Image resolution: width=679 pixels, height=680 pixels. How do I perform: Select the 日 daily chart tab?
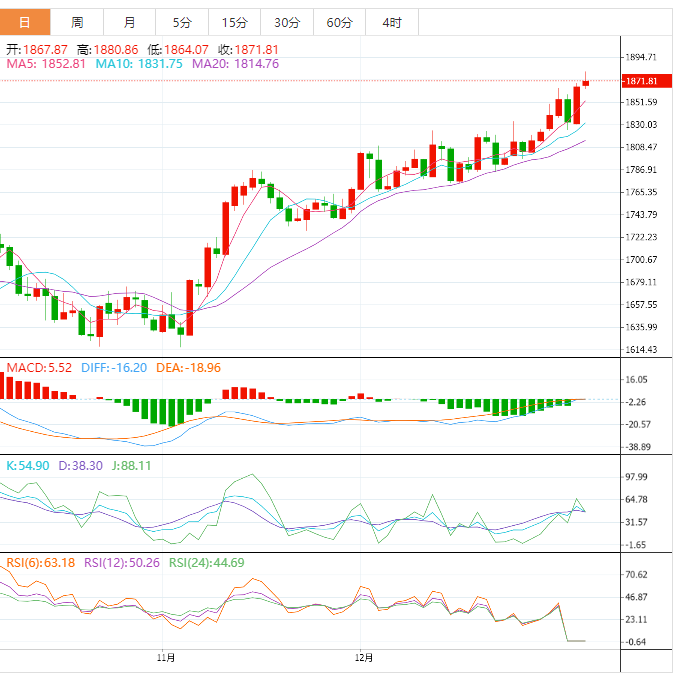(25, 22)
